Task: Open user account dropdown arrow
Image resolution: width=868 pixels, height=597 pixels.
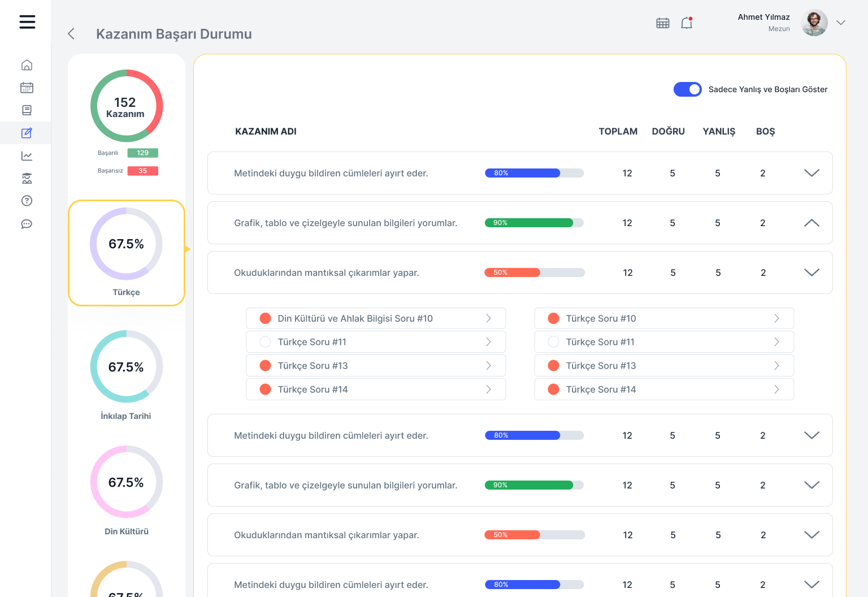Action: (841, 23)
